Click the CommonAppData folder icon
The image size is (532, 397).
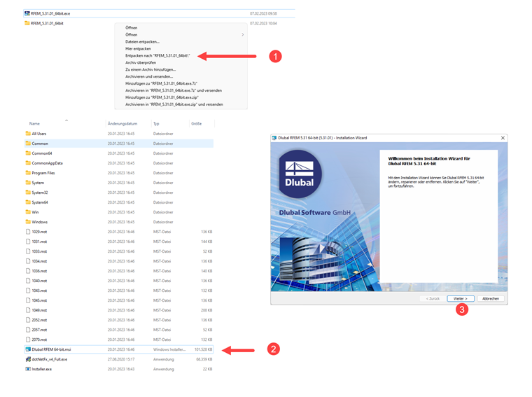click(x=28, y=163)
